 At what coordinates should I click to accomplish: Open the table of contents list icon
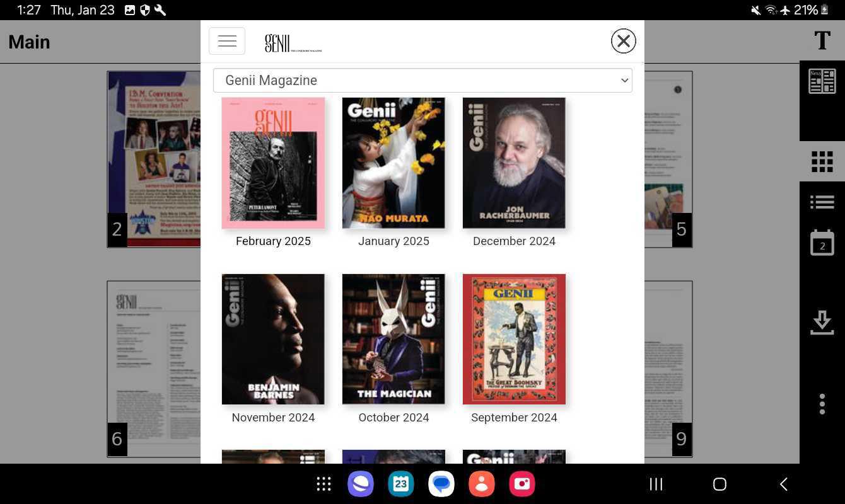coord(822,202)
